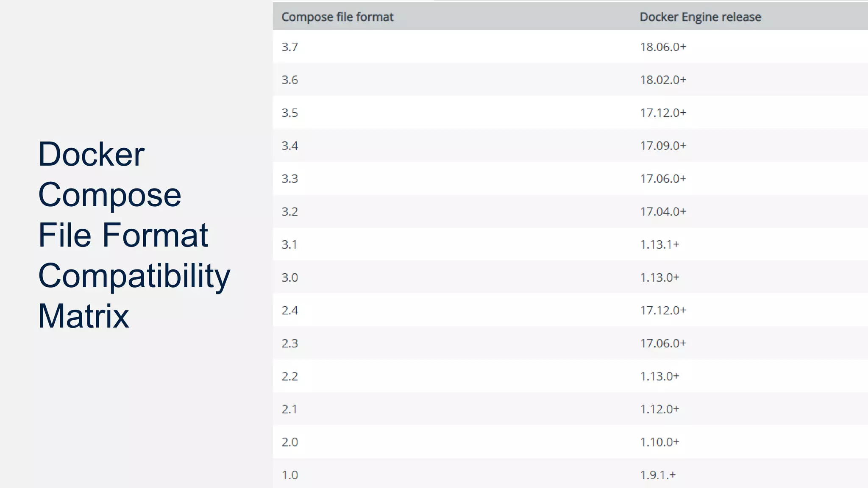868x488 pixels.
Task: Select compose file format cell 2.1
Action: [289, 409]
